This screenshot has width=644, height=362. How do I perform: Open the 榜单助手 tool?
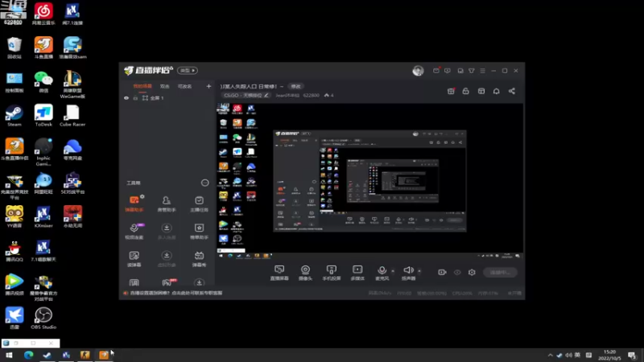(x=199, y=231)
